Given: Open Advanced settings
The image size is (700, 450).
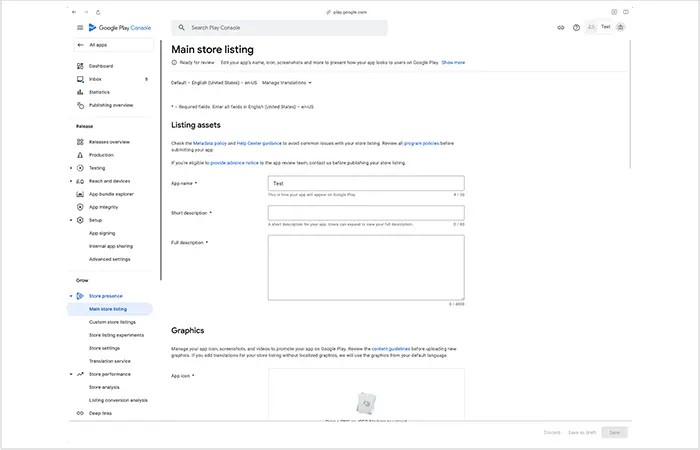Looking at the screenshot, I should click(x=109, y=259).
